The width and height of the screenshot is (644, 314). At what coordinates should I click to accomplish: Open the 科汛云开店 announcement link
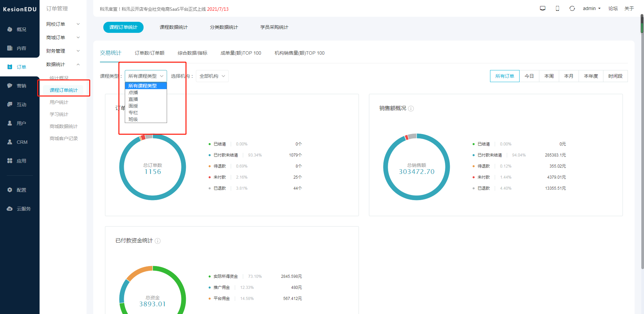164,9
